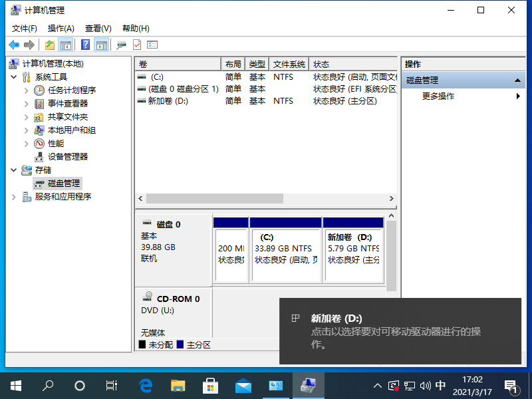The width and height of the screenshot is (532, 399).
Task: Select the 设备管理器 tree icon
Action: pyautogui.click(x=38, y=156)
